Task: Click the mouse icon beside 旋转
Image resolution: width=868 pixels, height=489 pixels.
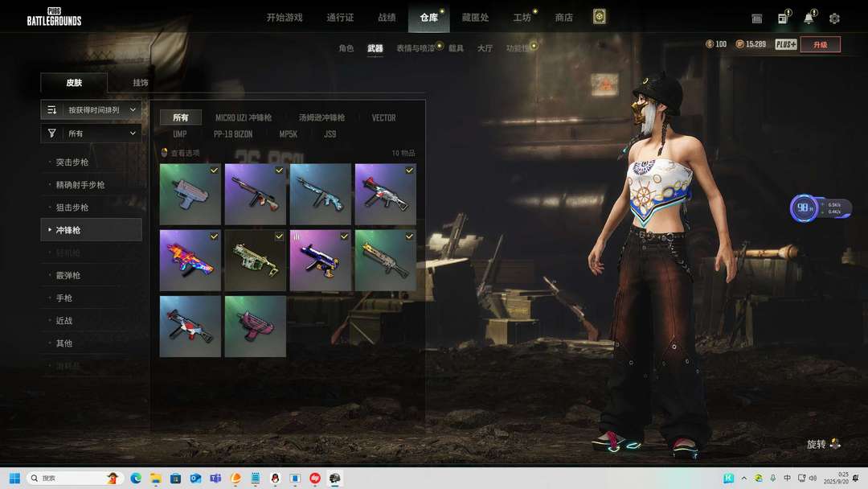Action: tap(835, 444)
